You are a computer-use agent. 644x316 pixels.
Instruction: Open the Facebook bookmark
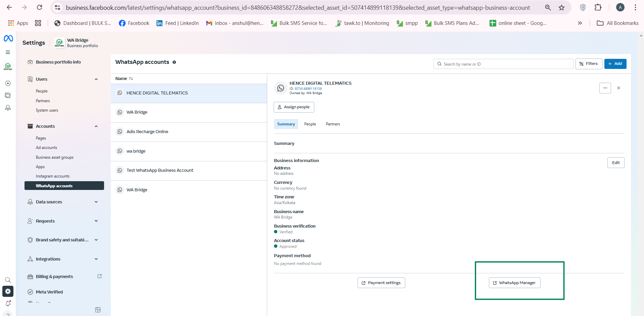tap(134, 23)
